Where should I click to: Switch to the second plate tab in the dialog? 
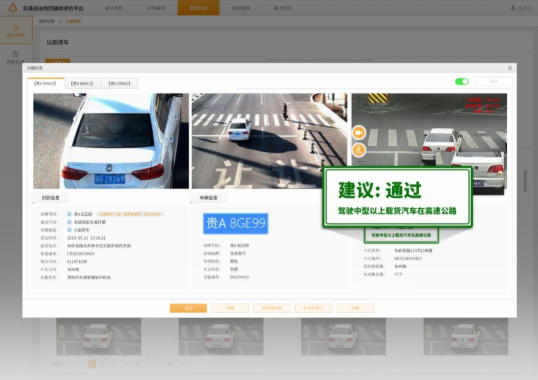click(82, 83)
